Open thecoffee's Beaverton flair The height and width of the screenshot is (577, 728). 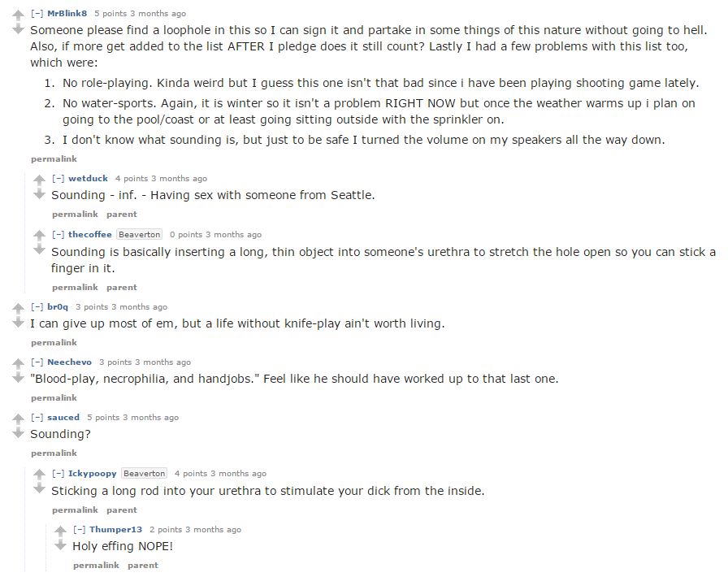(139, 235)
